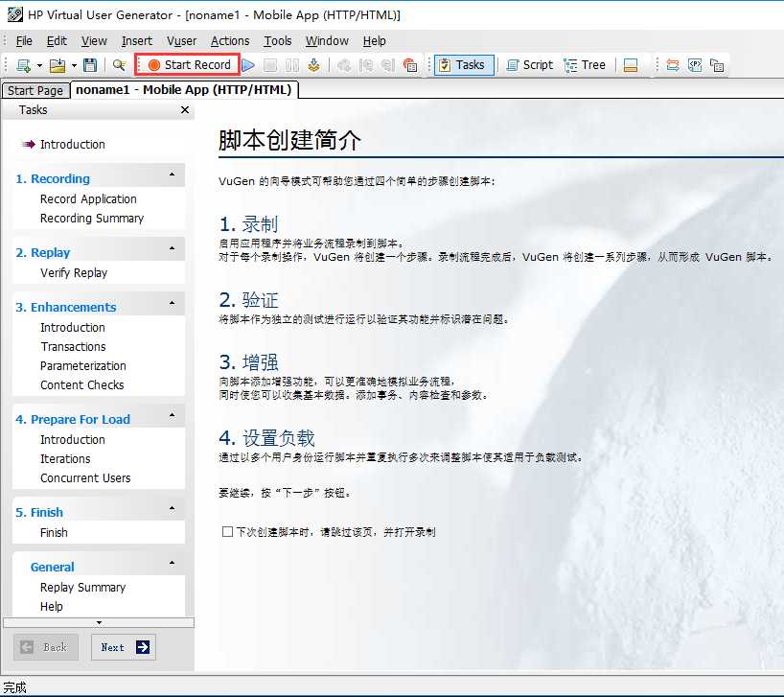
Task: Click the red circle recording options icon
Action: pyautogui.click(x=410, y=65)
